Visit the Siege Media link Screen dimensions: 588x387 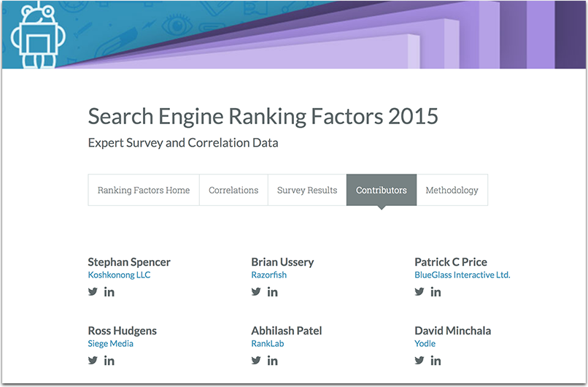(x=111, y=343)
